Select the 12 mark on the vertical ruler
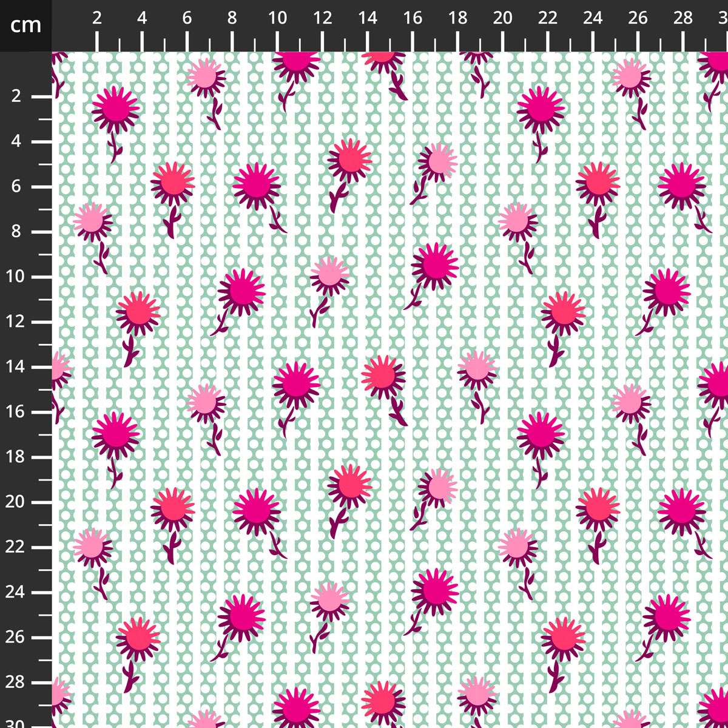This screenshot has height=728, width=728. click(x=16, y=322)
